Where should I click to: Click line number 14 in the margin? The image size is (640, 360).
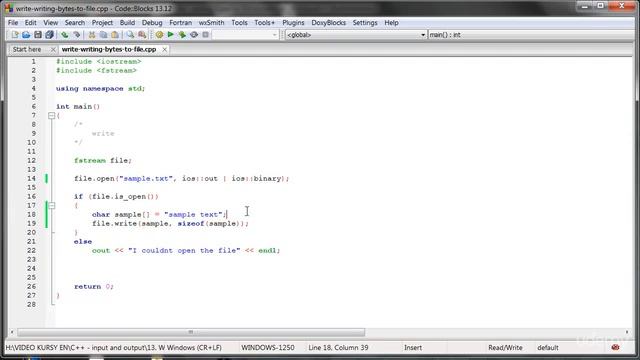point(32,178)
